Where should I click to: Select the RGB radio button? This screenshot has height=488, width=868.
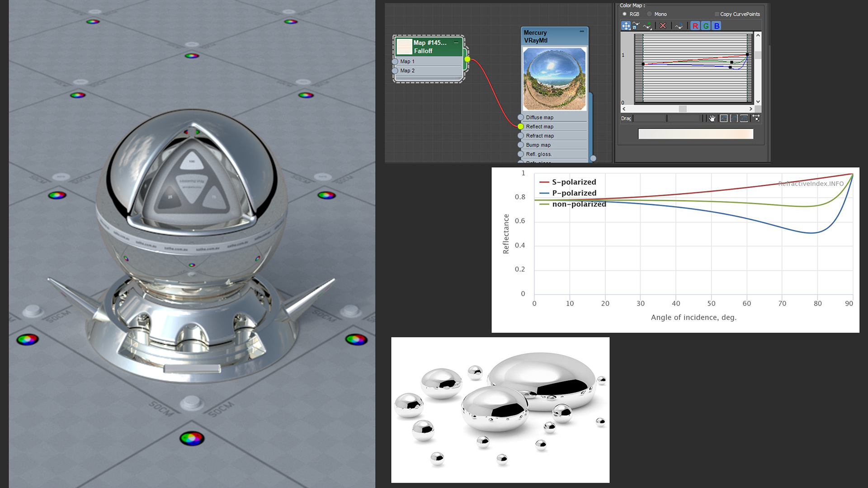[625, 14]
